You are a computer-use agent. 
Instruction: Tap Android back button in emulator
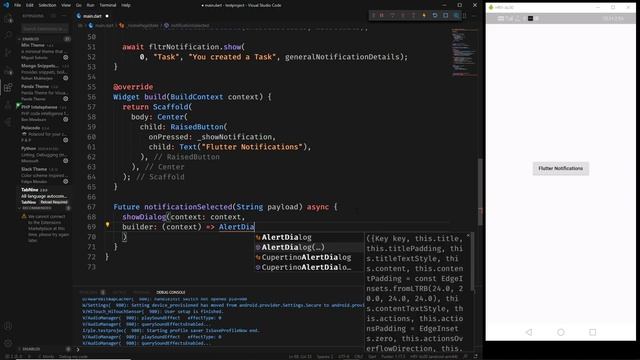pos(529,332)
